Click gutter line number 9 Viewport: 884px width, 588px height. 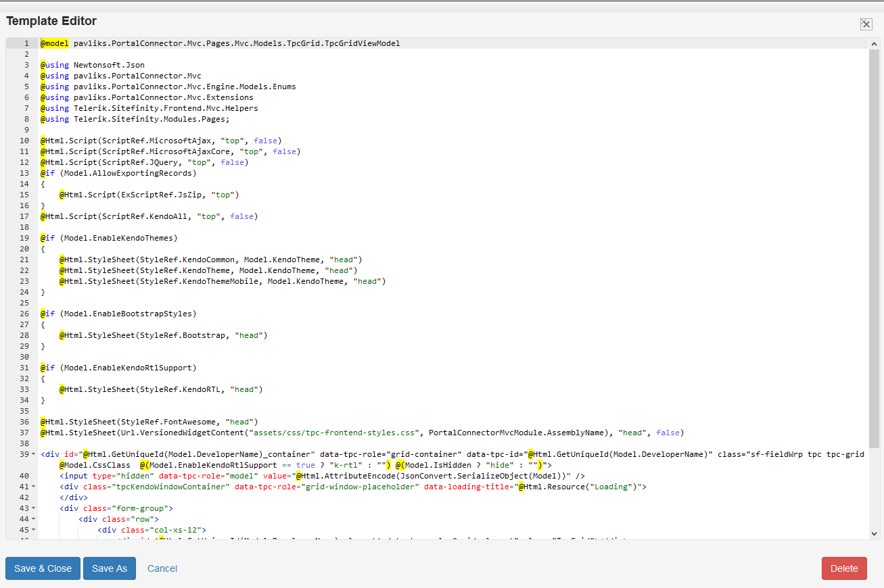(x=26, y=130)
